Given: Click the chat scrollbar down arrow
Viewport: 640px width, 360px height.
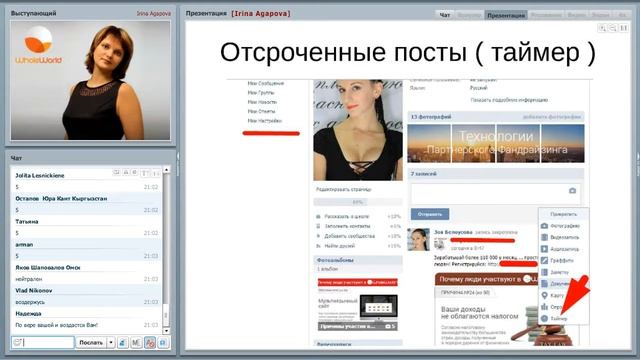Looking at the screenshot, I should pos(166,331).
